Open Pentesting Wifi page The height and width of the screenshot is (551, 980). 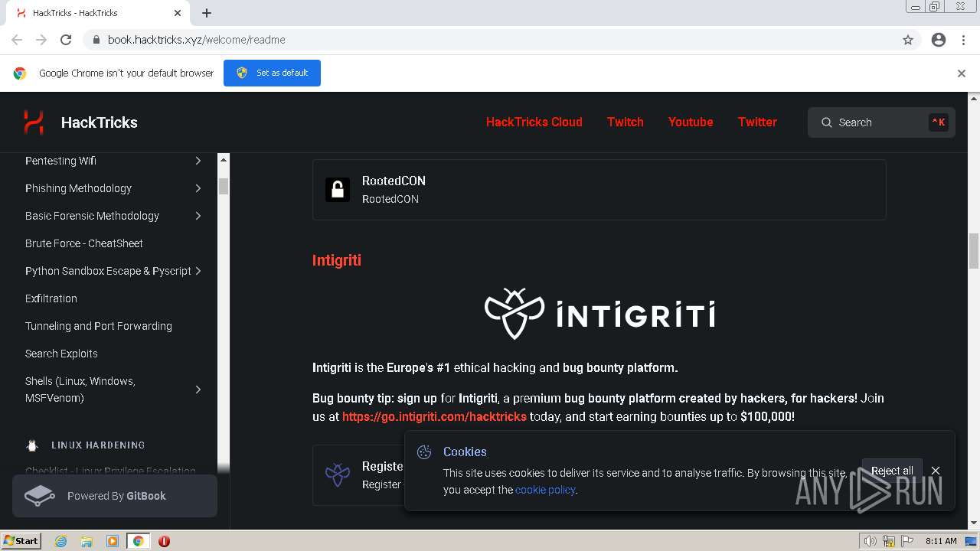[60, 161]
